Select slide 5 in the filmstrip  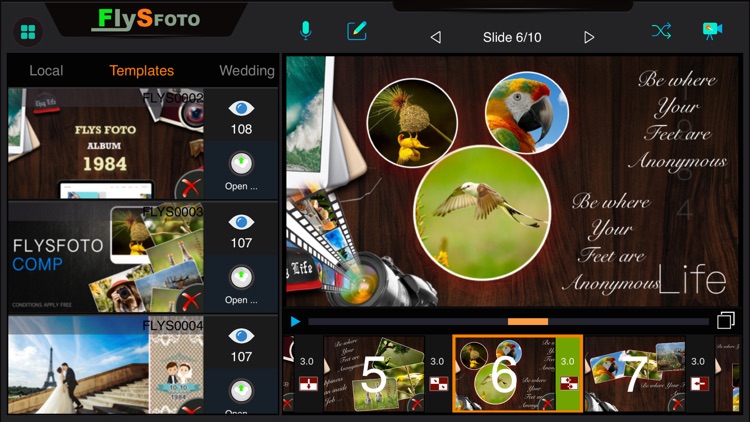coord(374,374)
